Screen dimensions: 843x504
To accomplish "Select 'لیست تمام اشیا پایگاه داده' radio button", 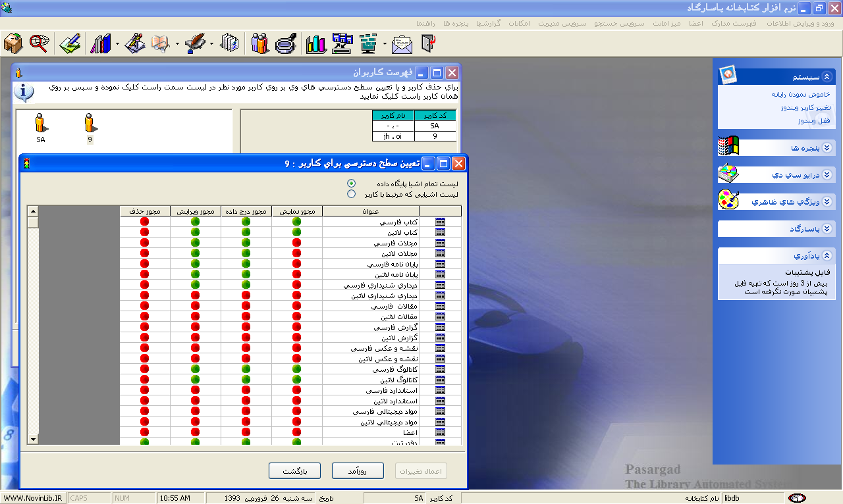I will 351,184.
